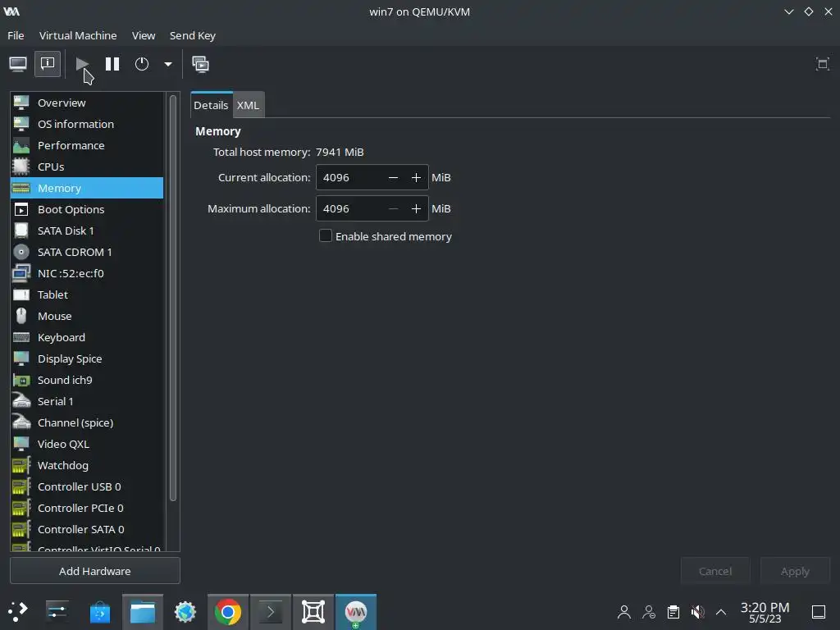Select the Tablet device
Image resolution: width=840 pixels, height=630 pixels.
point(87,294)
